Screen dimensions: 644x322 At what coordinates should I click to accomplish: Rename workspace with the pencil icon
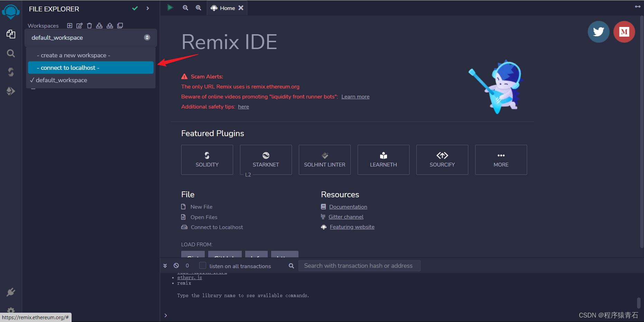pos(79,25)
